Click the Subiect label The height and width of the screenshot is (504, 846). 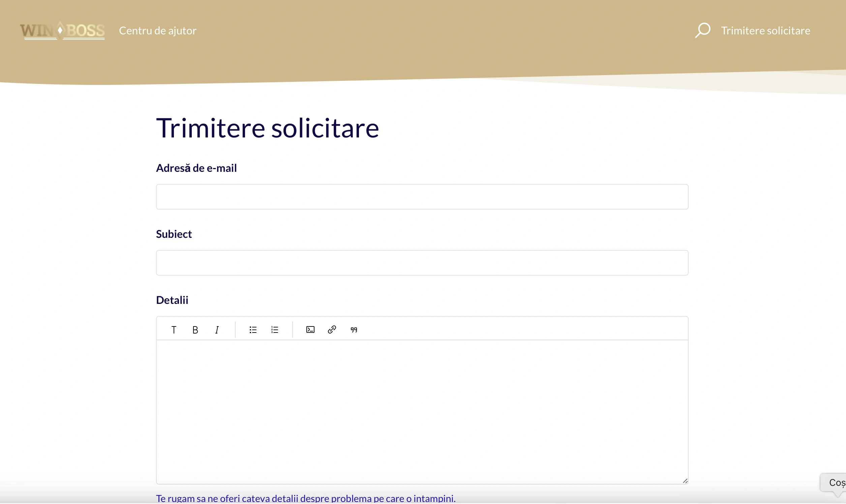(x=174, y=234)
